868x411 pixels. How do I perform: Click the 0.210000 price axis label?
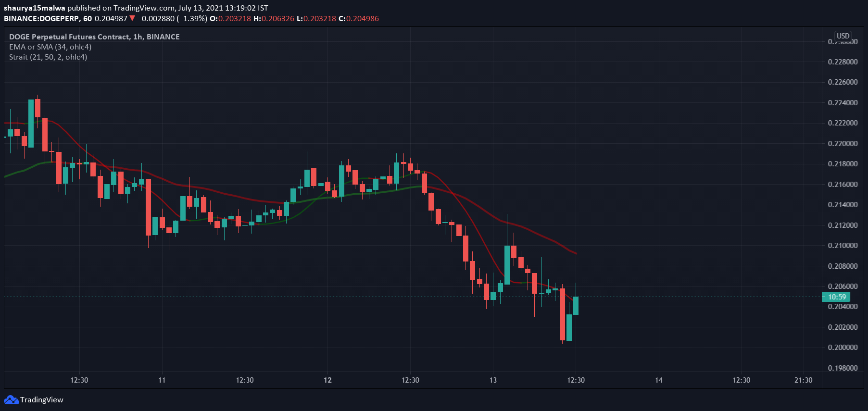pos(843,246)
